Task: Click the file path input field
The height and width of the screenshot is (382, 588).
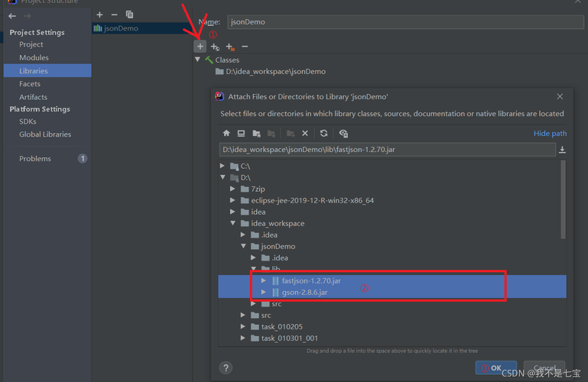Action: (387, 150)
